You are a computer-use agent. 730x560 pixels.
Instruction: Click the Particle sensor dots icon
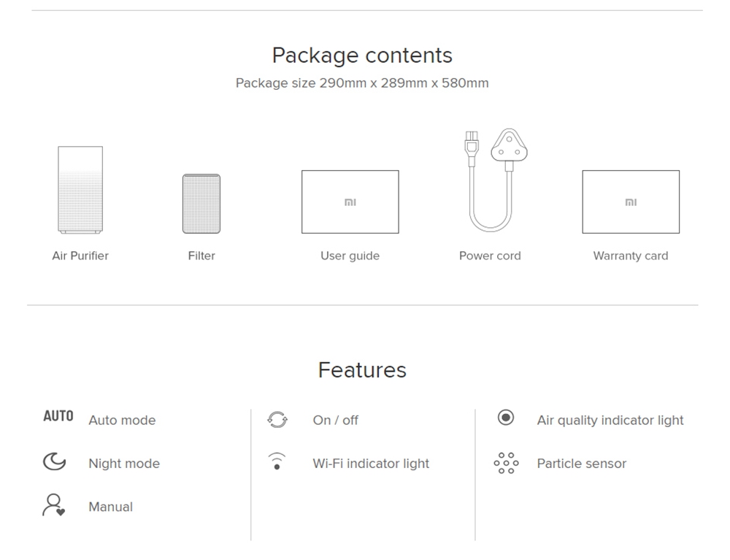(x=506, y=462)
